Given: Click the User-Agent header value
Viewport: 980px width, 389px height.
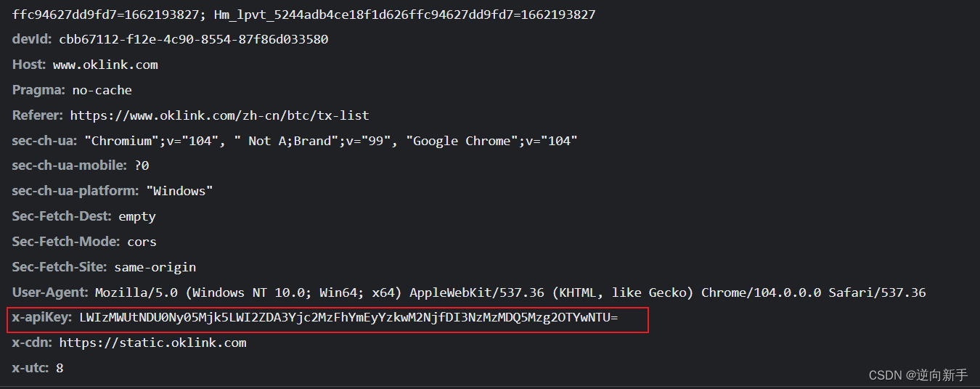Looking at the screenshot, I should (x=510, y=292).
